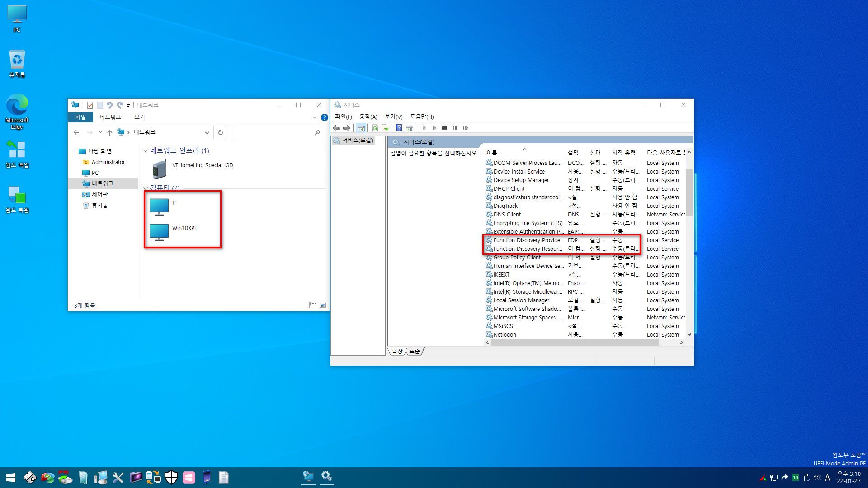Image resolution: width=868 pixels, height=488 pixels.
Task: Click the Explorer search box
Action: (278, 132)
